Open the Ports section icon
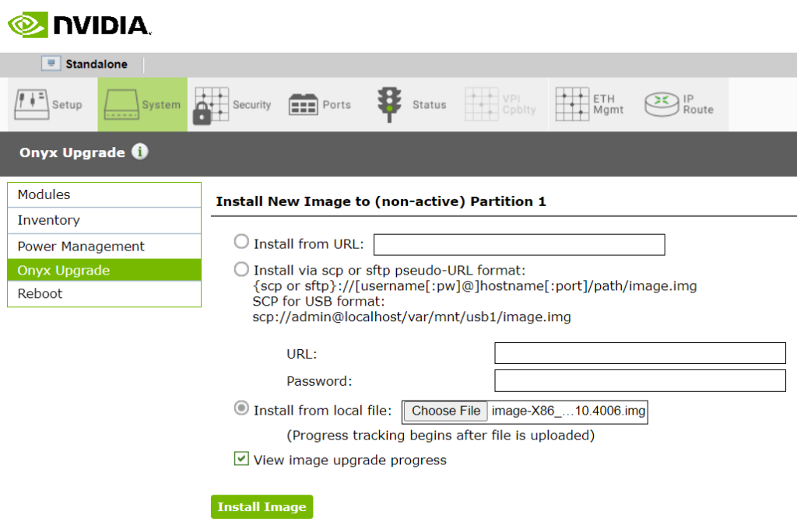 click(302, 104)
